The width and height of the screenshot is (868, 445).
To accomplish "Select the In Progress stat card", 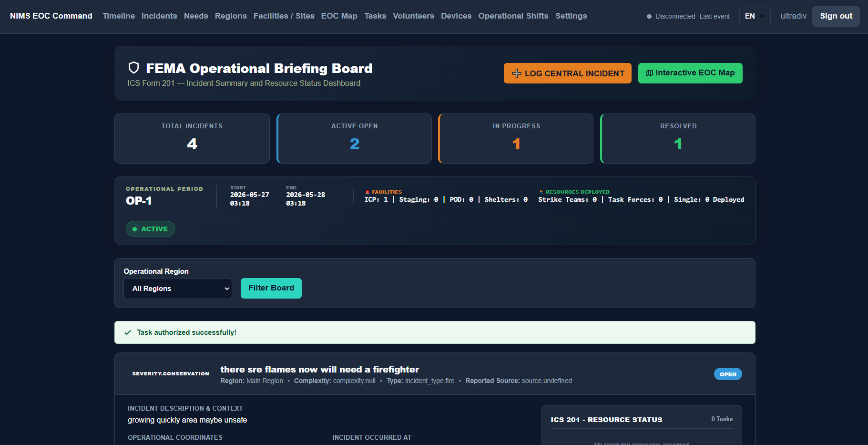I will tap(516, 138).
